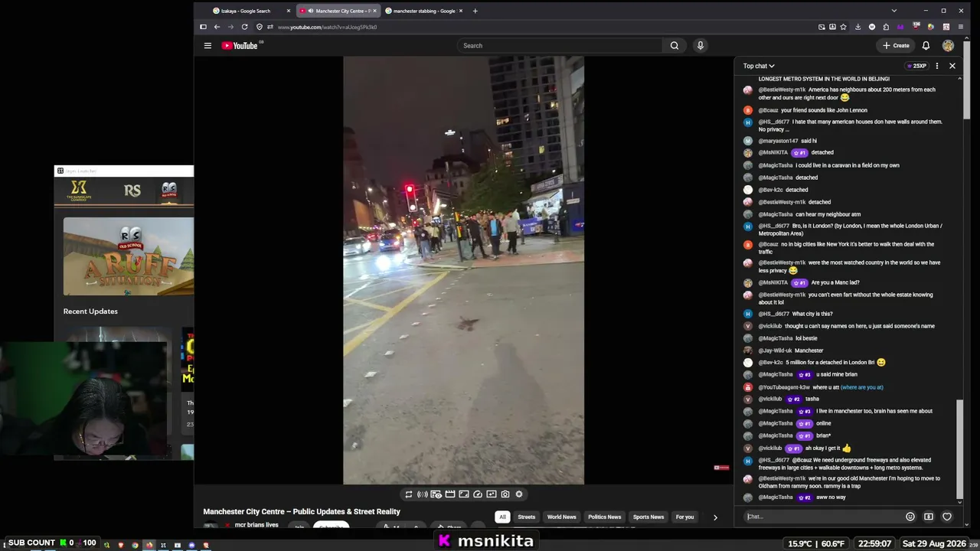Expand more category chips with right arrow
The height and width of the screenshot is (551, 980).
[x=715, y=517]
